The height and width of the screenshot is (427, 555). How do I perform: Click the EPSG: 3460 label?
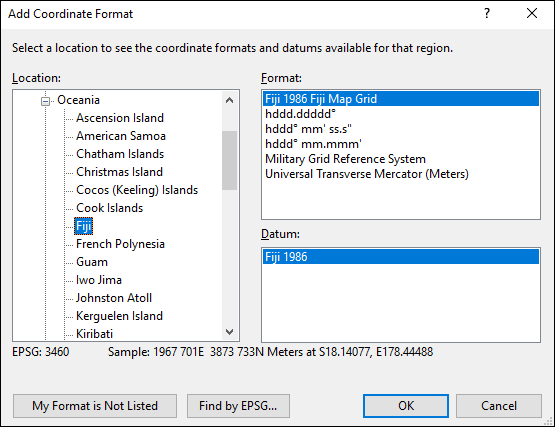click(41, 352)
